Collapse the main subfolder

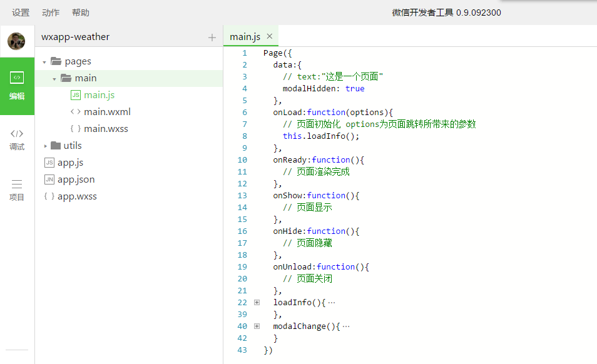click(x=54, y=79)
